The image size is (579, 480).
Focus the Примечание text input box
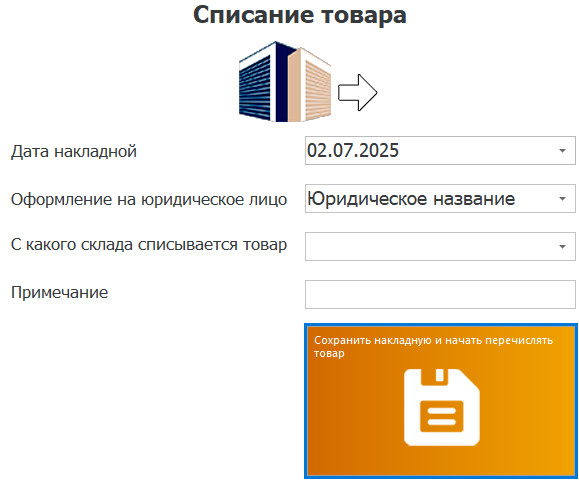pyautogui.click(x=440, y=294)
